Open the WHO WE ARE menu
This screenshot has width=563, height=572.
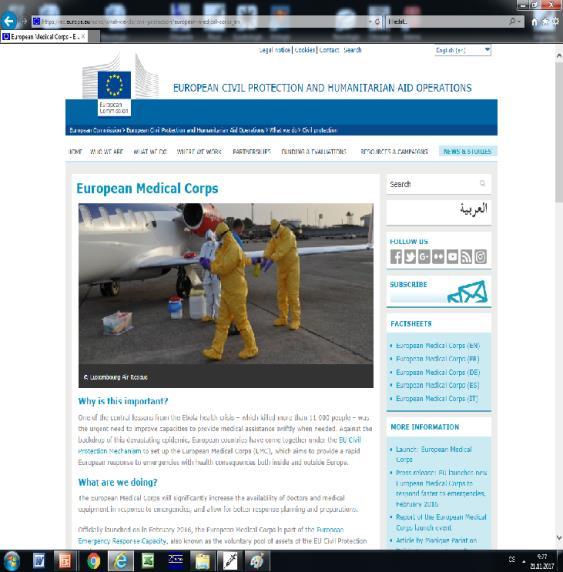(x=107, y=151)
